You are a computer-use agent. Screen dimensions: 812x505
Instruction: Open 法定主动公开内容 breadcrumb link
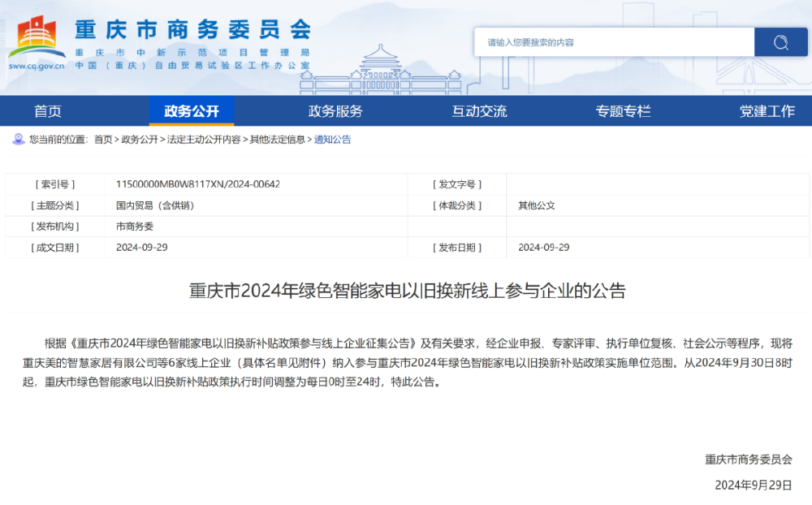click(204, 140)
